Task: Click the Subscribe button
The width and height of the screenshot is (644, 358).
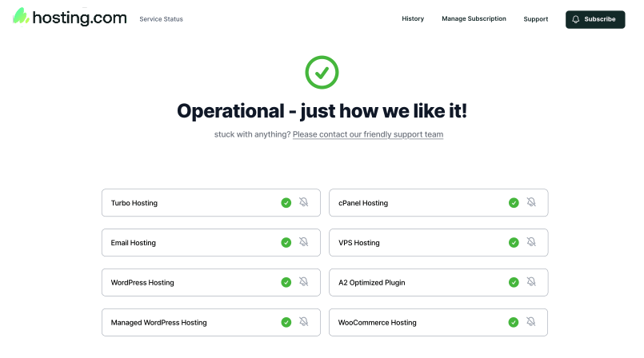Action: coord(595,19)
